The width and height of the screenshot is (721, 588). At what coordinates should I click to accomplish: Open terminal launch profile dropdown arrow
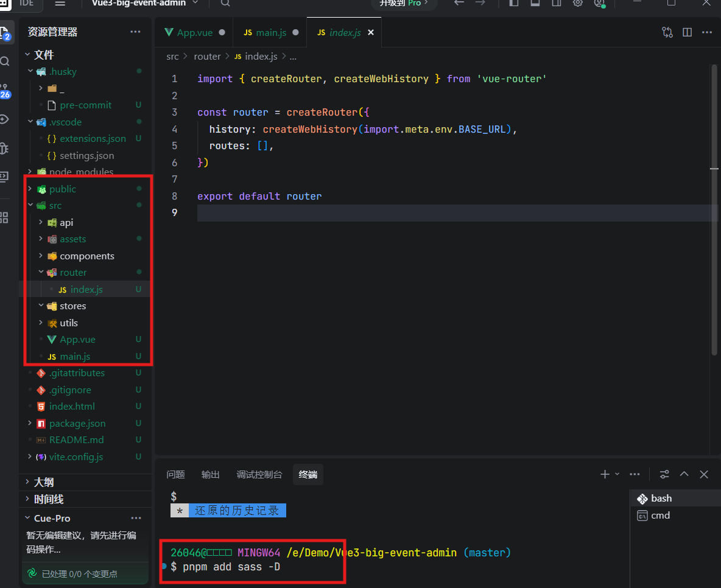coord(617,474)
